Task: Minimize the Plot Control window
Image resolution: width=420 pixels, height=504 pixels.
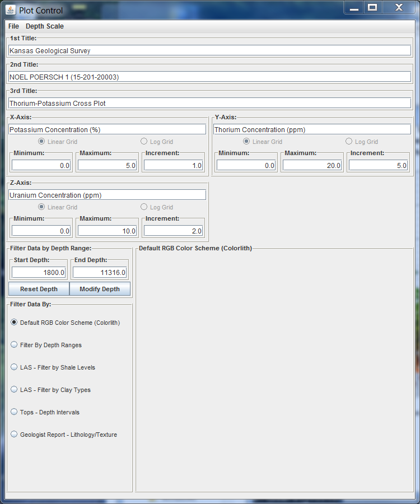Action: click(x=354, y=8)
